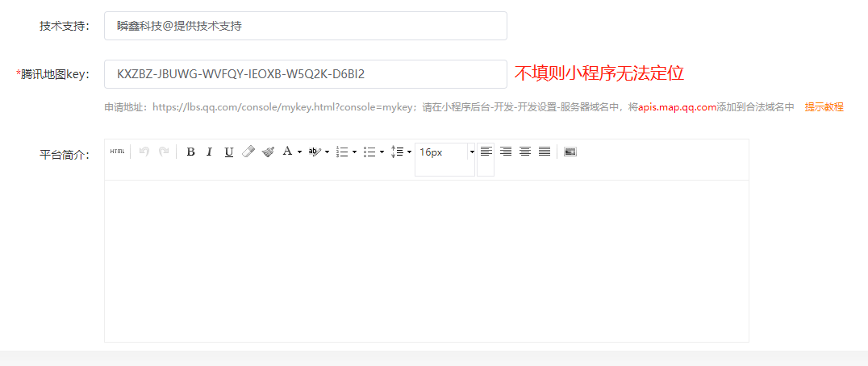Viewport: 868px width, 366px height.
Task: Apply font color with the A icon
Action: click(287, 151)
